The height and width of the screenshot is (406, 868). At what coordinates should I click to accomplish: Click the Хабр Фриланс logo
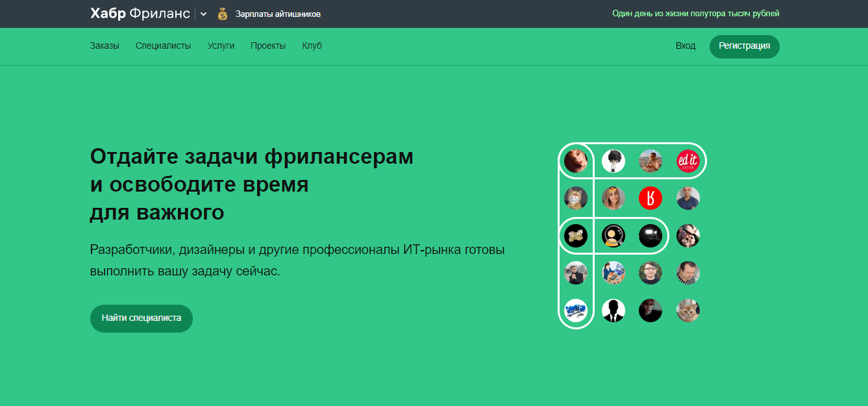click(140, 14)
